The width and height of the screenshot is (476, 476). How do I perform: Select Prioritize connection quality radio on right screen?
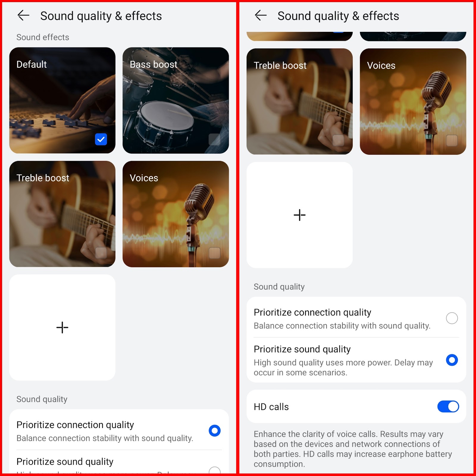tap(452, 318)
